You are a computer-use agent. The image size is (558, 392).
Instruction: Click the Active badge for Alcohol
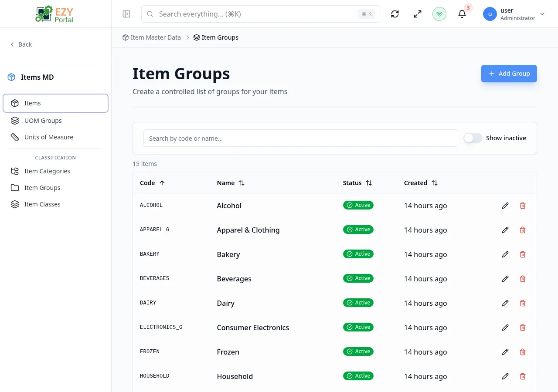click(x=358, y=205)
